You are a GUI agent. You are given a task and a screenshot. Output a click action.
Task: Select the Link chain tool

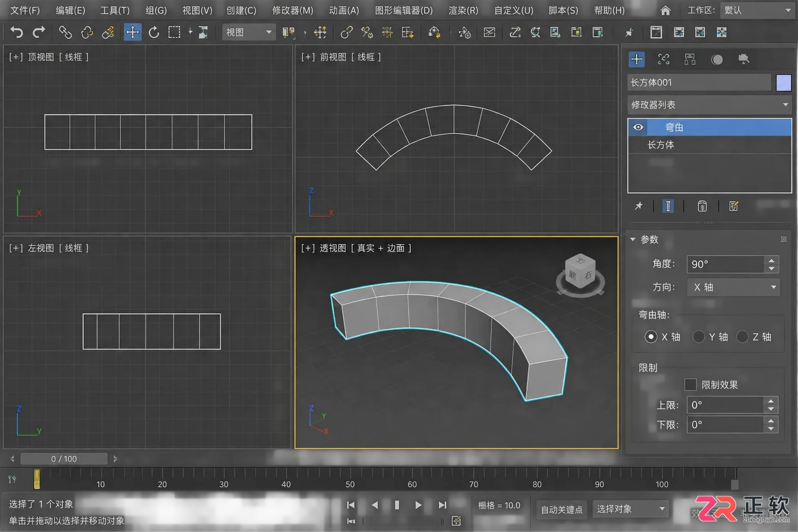65,33
